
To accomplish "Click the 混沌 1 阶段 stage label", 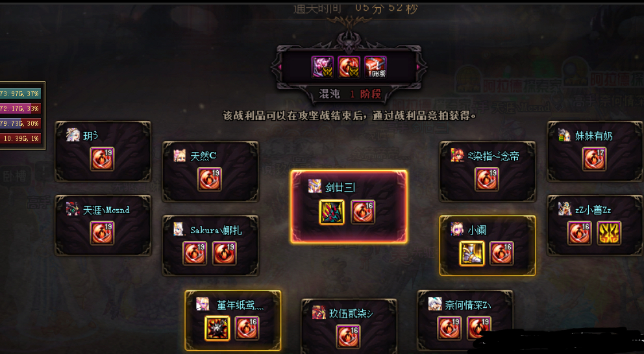I will pos(350,94).
